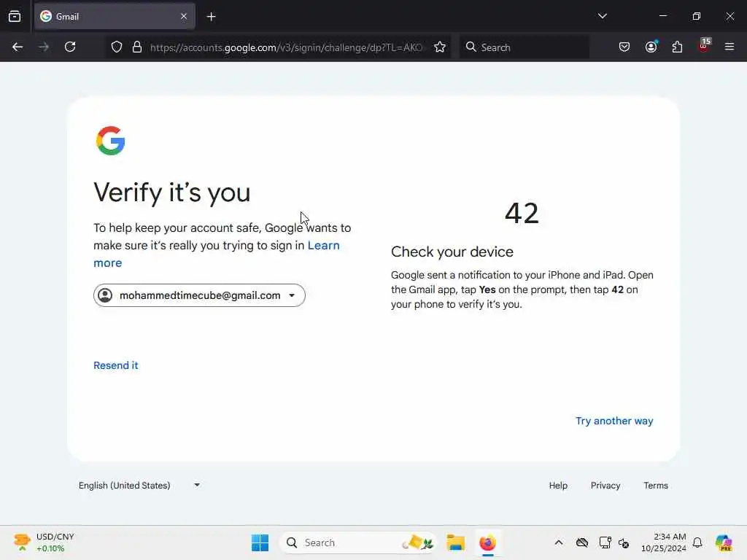747x560 pixels.
Task: Open the Firefox account icon
Action: [x=651, y=47]
